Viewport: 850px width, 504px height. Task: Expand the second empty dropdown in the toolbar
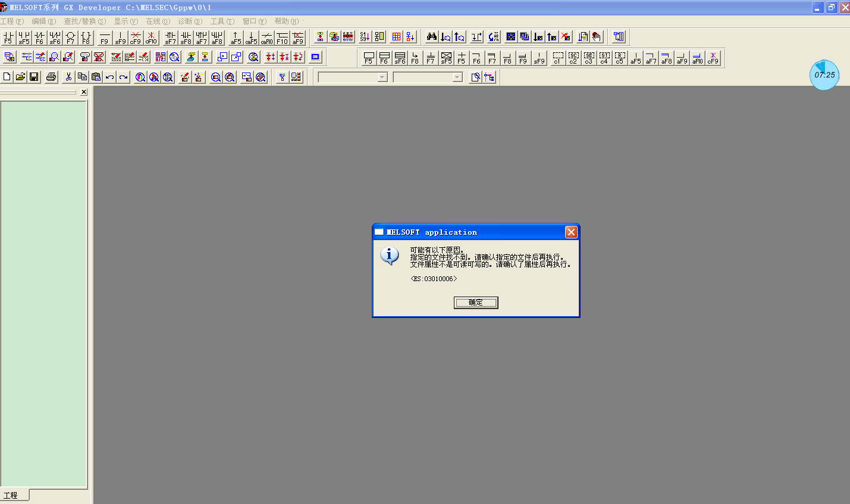click(457, 77)
